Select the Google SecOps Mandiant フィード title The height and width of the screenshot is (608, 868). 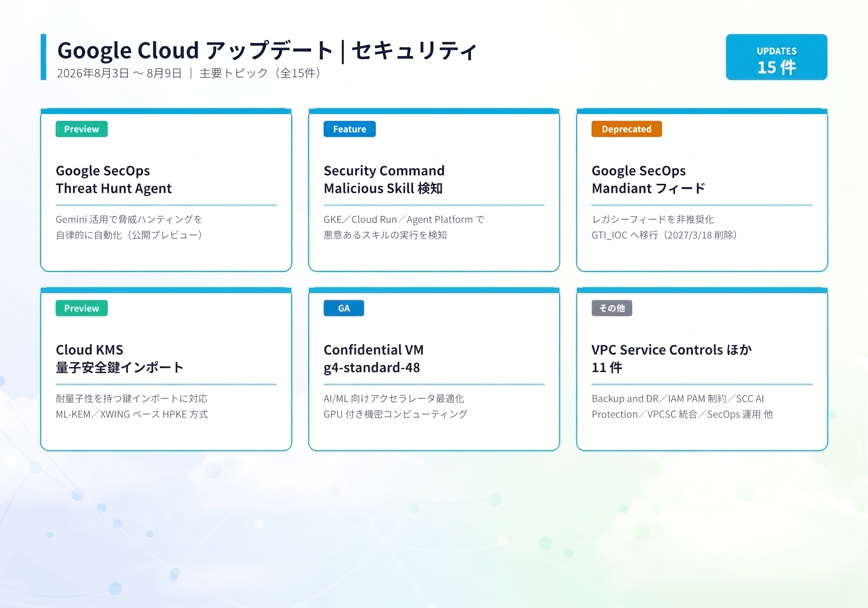pyautogui.click(x=648, y=179)
